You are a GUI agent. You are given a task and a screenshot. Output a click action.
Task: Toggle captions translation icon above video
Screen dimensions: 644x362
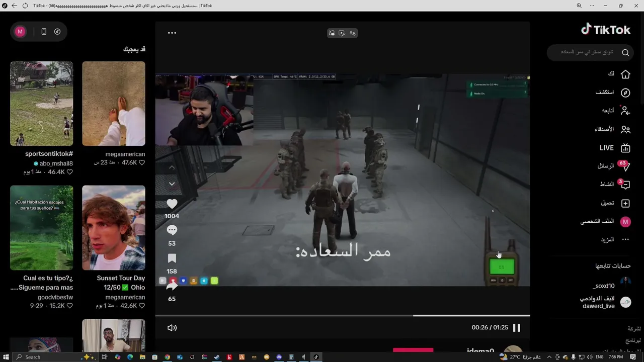(352, 33)
